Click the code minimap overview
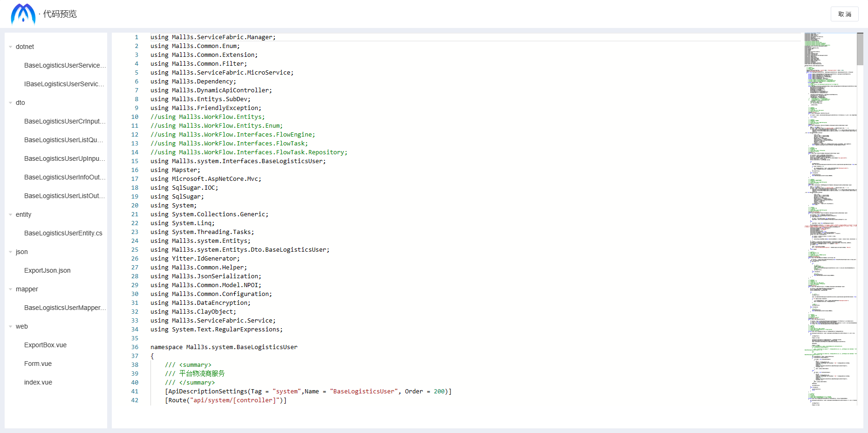 pyautogui.click(x=830, y=219)
